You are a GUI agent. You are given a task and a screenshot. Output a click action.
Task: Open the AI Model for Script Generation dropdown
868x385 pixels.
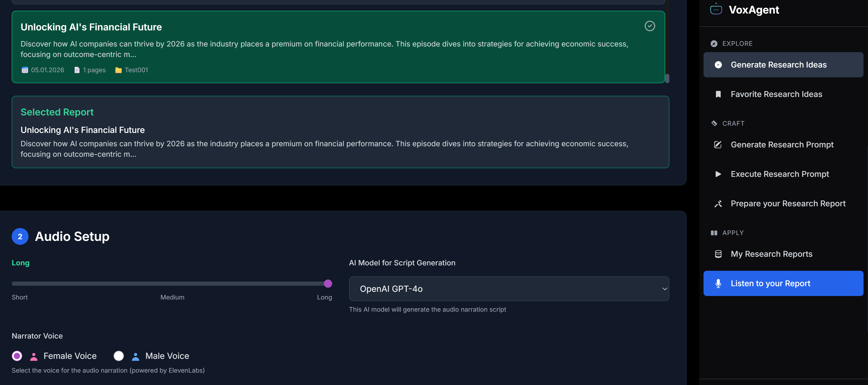coord(508,289)
